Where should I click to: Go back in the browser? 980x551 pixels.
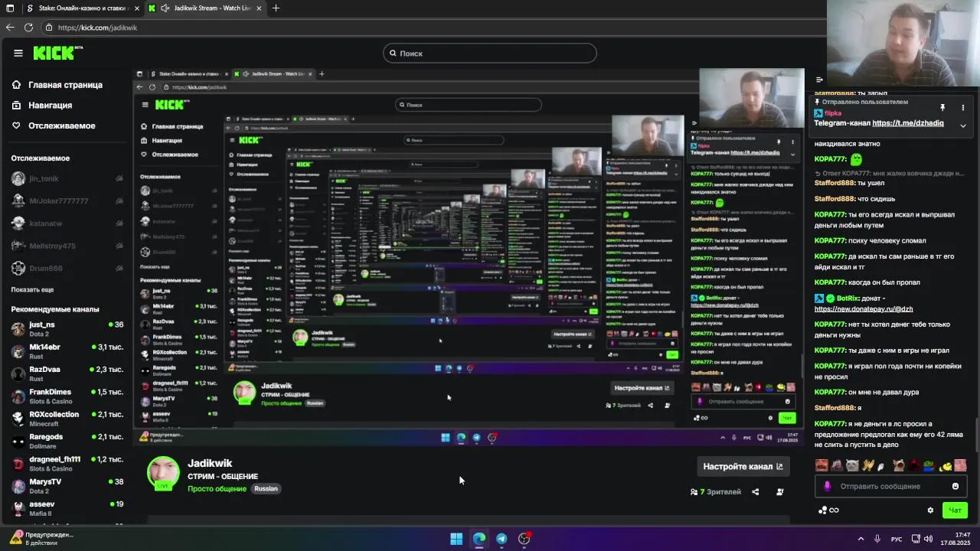coord(10,27)
